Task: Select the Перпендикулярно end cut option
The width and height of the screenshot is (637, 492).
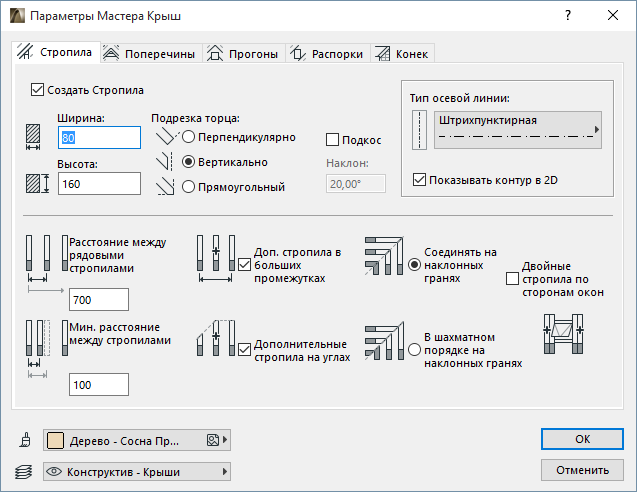Action: tap(188, 136)
